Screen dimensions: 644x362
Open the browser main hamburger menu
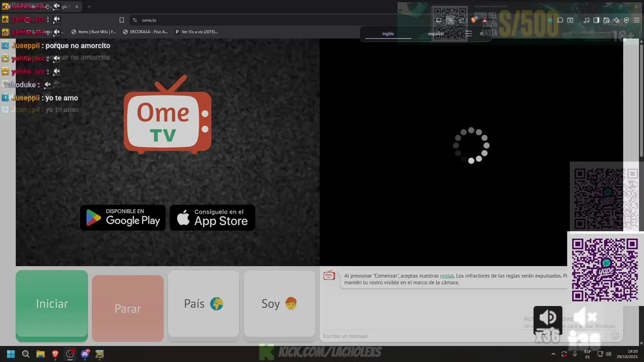pyautogui.click(x=636, y=20)
